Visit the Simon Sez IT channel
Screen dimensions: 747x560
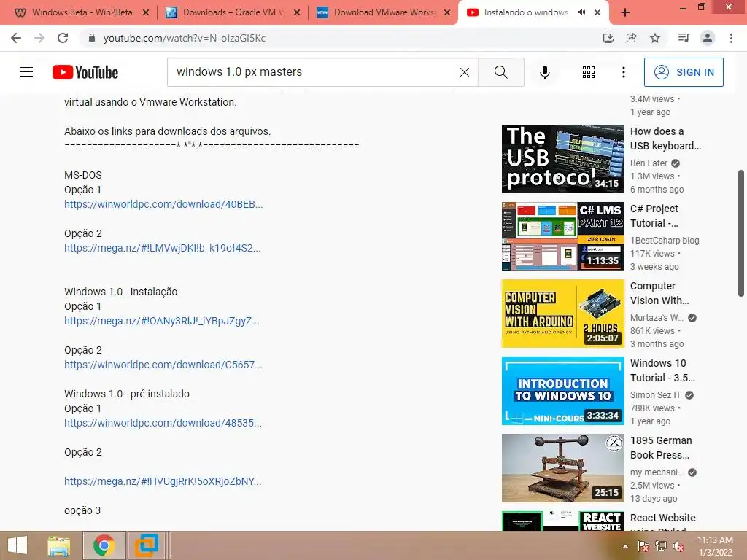coord(656,395)
